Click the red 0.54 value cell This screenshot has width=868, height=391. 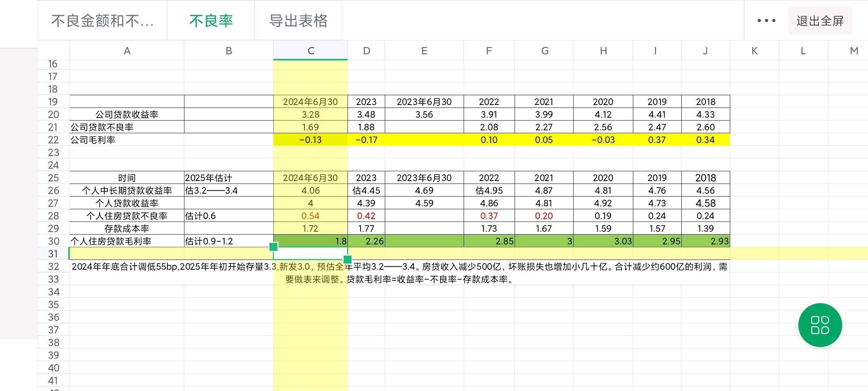[x=310, y=216]
